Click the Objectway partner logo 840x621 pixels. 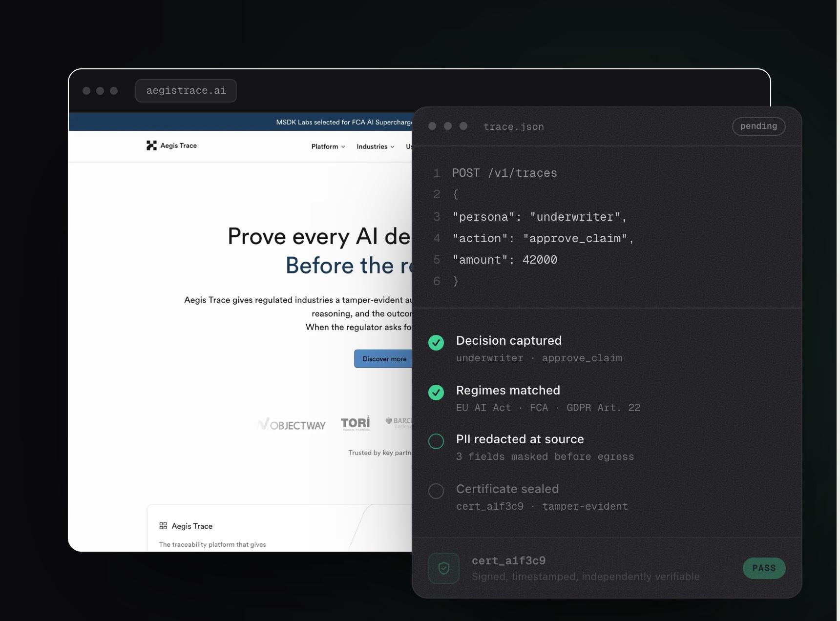(292, 424)
